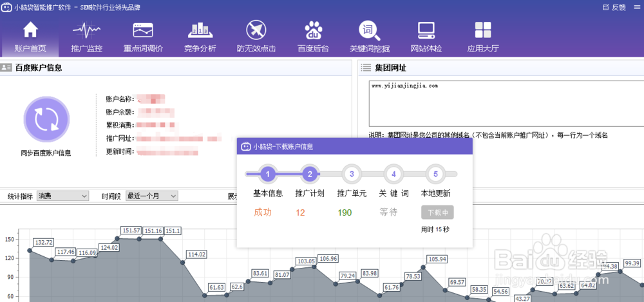Open 应用大厅 grid icon
The height and width of the screenshot is (302, 644).
tap(483, 30)
